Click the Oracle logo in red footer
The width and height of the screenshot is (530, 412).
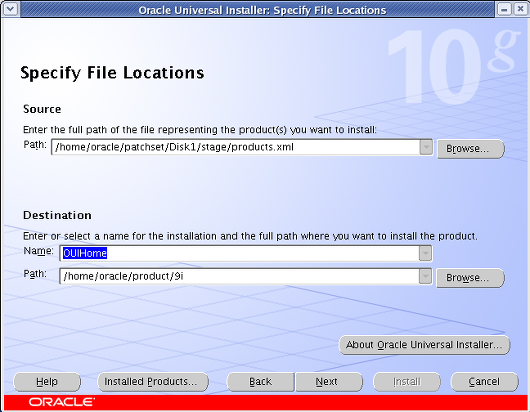[x=62, y=402]
